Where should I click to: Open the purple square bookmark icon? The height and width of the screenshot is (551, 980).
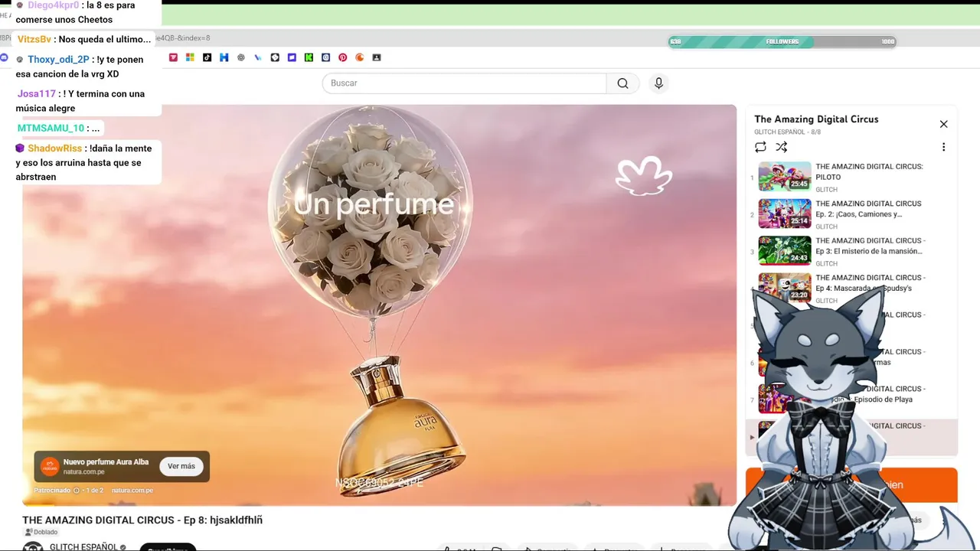292,57
